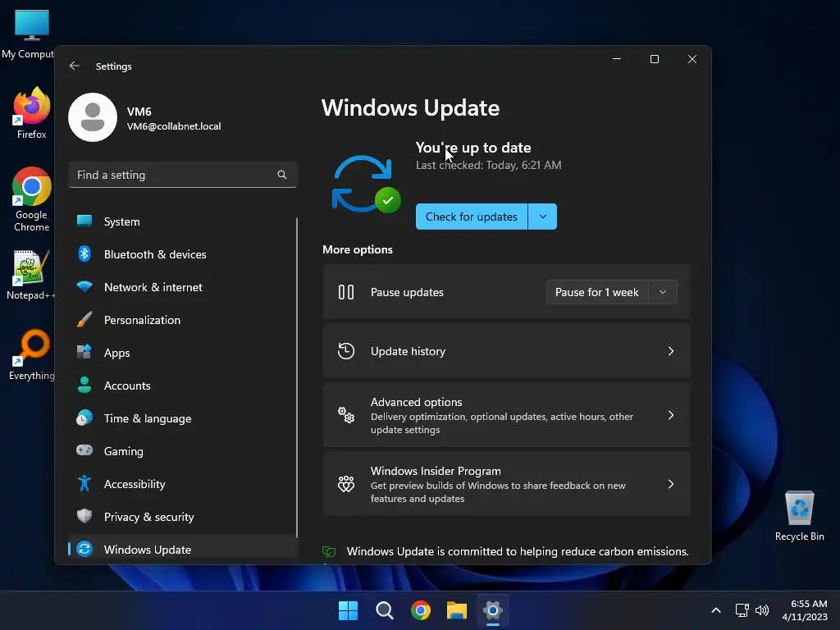
Task: Click Check for updates button
Action: click(472, 217)
